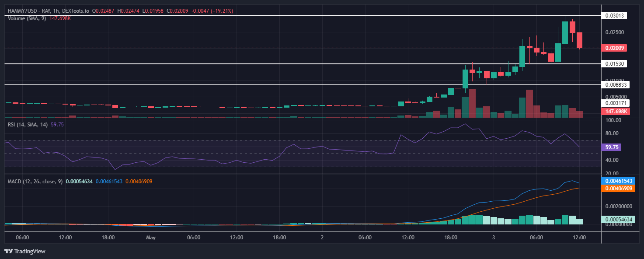Click the red current price label 0.02009
This screenshot has width=644, height=259.
(614, 48)
